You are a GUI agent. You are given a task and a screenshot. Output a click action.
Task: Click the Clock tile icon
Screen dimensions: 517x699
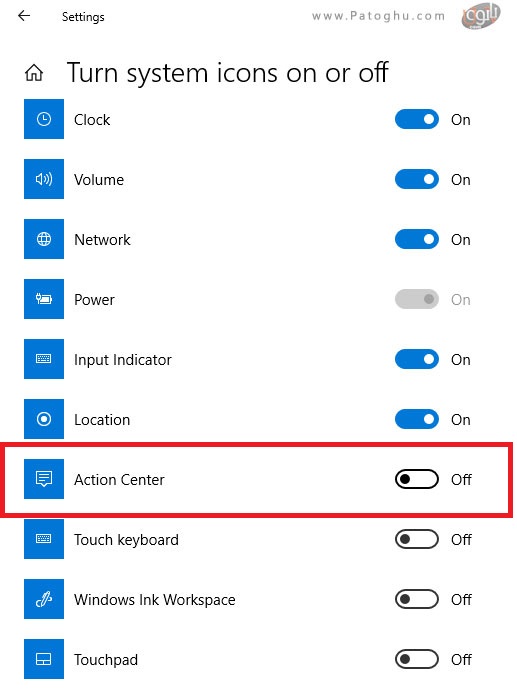44,119
